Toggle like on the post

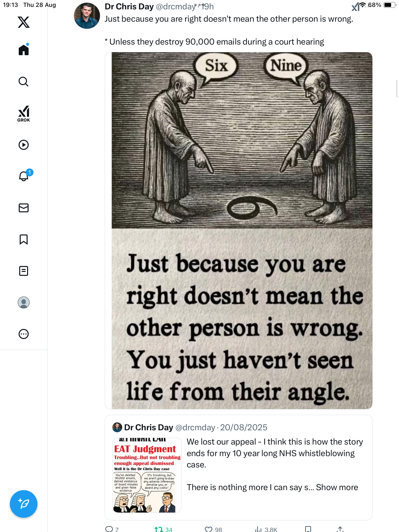(x=209, y=529)
